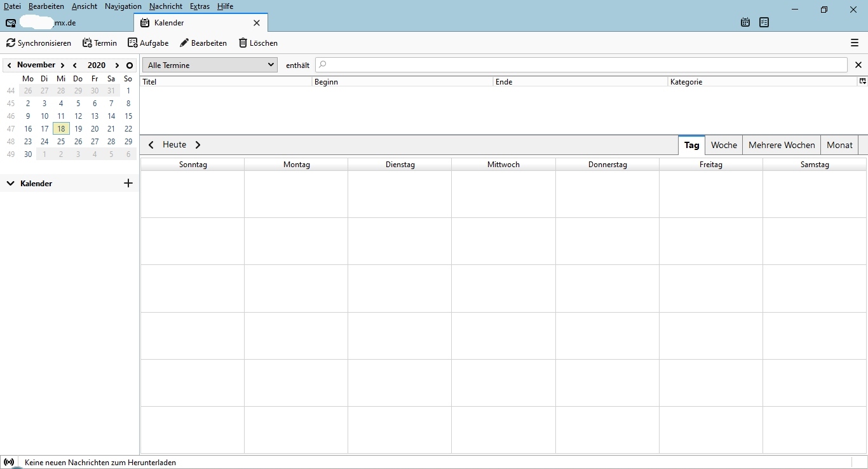868x469 pixels.
Task: Click the Synchronisieren toolbar button
Action: pos(39,43)
